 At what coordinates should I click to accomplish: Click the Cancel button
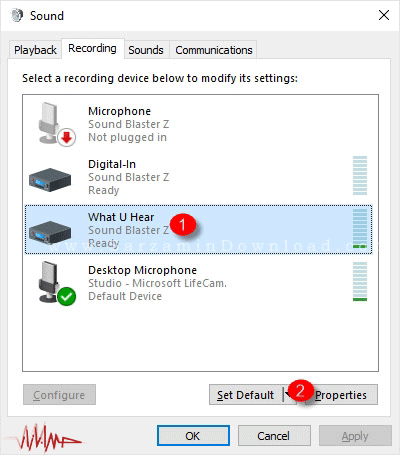274,436
